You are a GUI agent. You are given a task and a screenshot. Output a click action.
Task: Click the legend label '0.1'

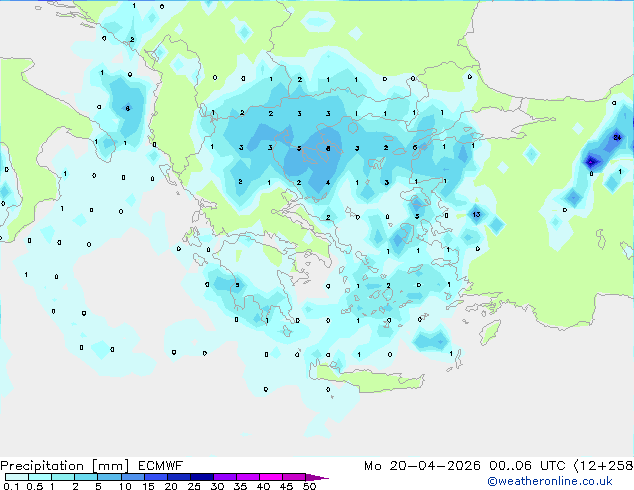[11, 486]
